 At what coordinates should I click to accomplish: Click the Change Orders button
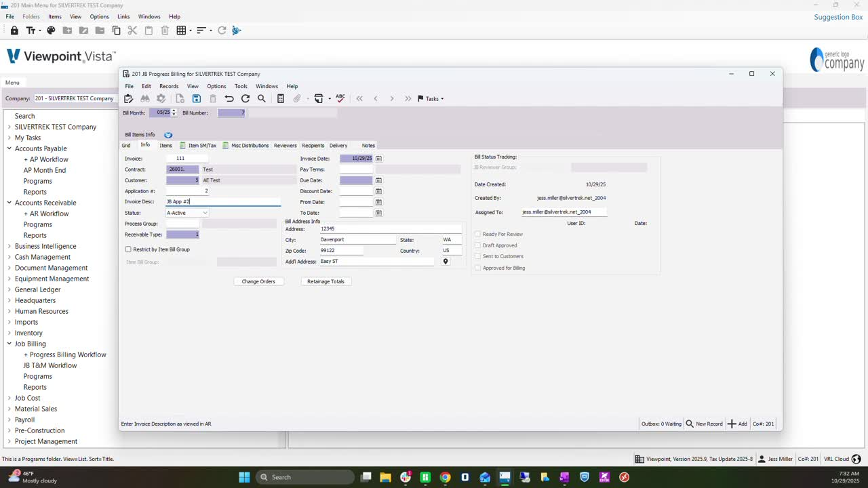pyautogui.click(x=258, y=281)
